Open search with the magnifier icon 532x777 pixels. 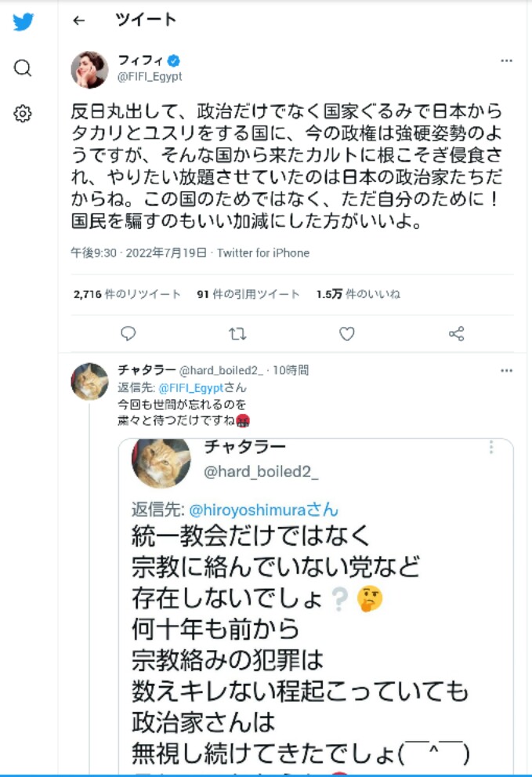(x=23, y=69)
